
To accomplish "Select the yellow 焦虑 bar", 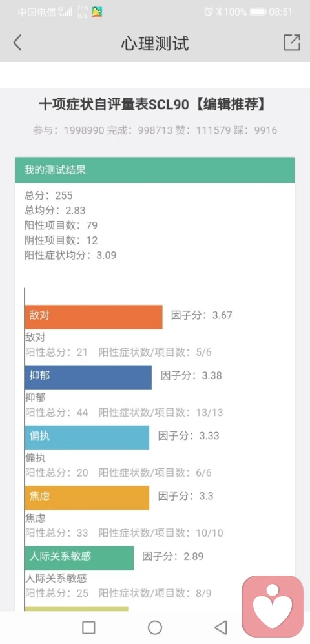I will tap(87, 498).
